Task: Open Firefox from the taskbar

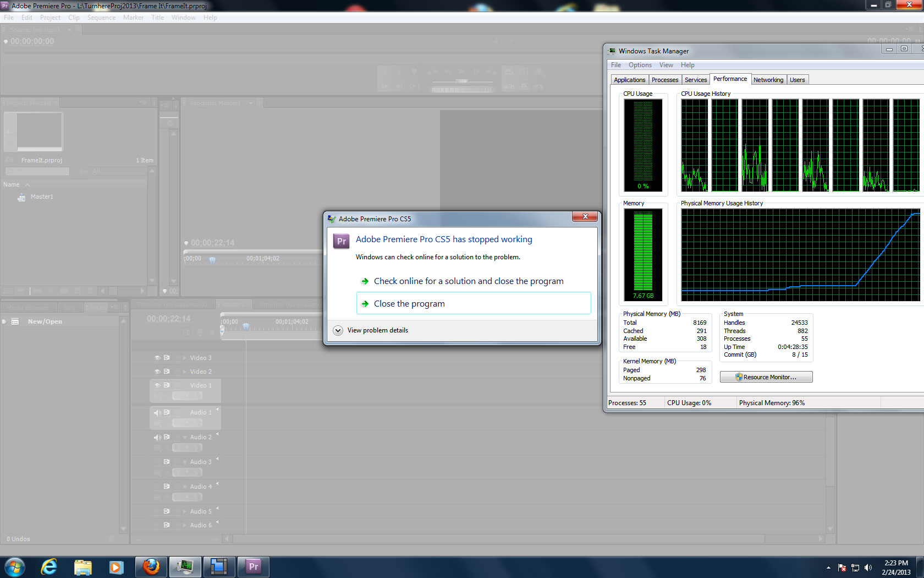Action: 151,566
